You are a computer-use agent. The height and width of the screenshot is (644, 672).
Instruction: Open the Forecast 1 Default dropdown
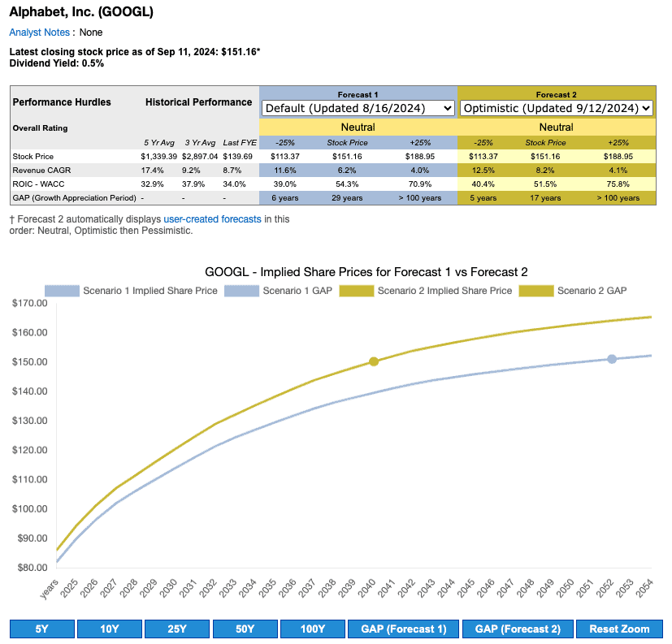[358, 108]
